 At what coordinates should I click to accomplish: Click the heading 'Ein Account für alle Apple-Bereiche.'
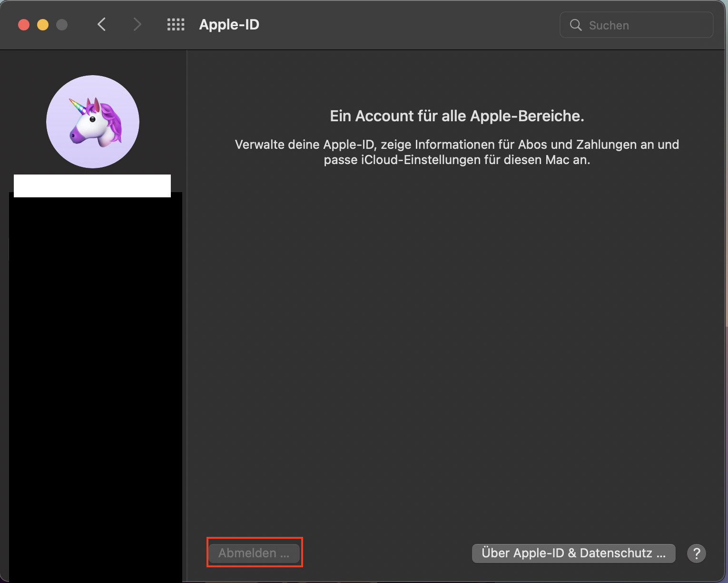[457, 116]
